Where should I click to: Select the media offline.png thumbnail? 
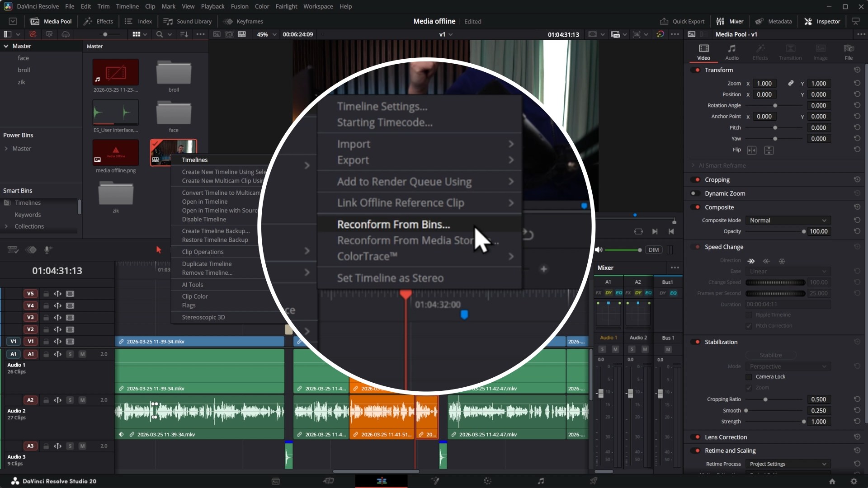tap(116, 153)
